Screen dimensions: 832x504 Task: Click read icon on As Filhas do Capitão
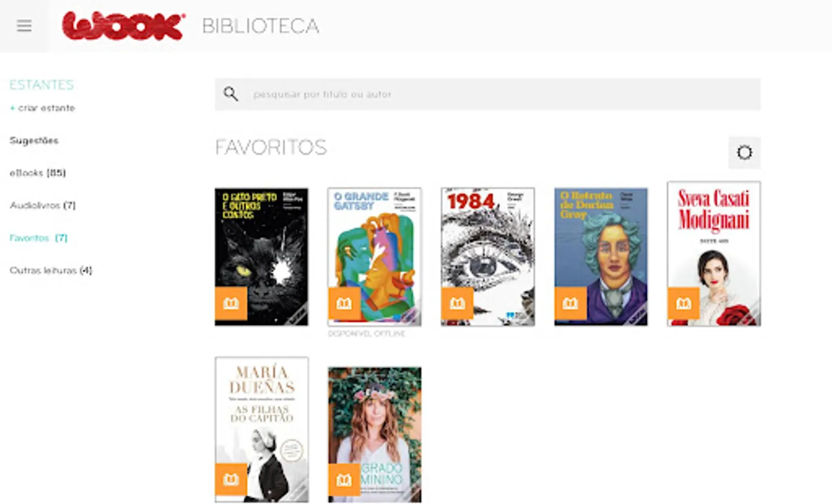tap(231, 479)
